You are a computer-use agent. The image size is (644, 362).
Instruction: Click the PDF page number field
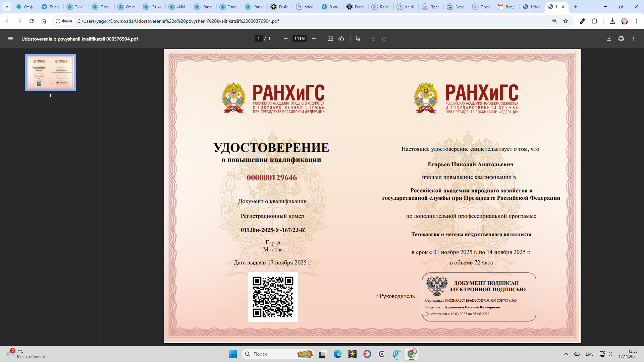pyautogui.click(x=259, y=39)
